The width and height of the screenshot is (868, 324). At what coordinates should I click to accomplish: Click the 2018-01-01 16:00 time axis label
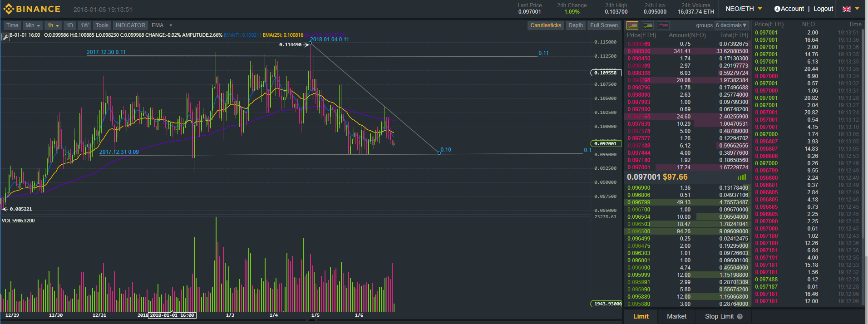tap(172, 315)
